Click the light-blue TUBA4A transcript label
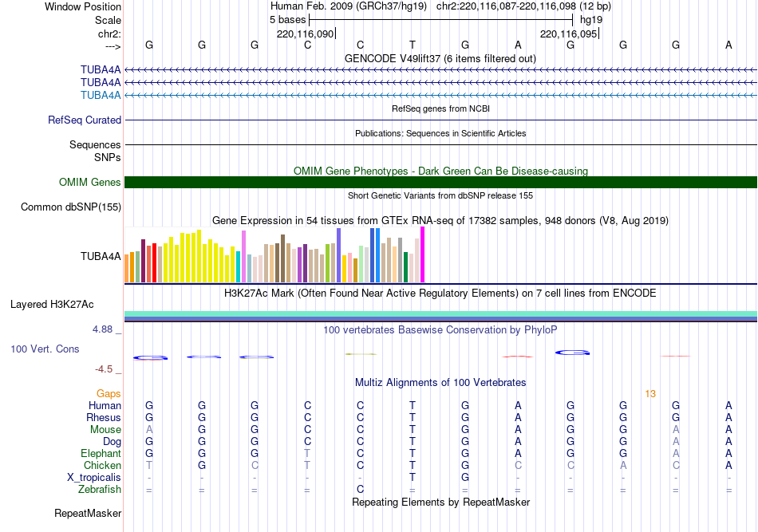The height and width of the screenshot is (532, 758). [x=101, y=95]
